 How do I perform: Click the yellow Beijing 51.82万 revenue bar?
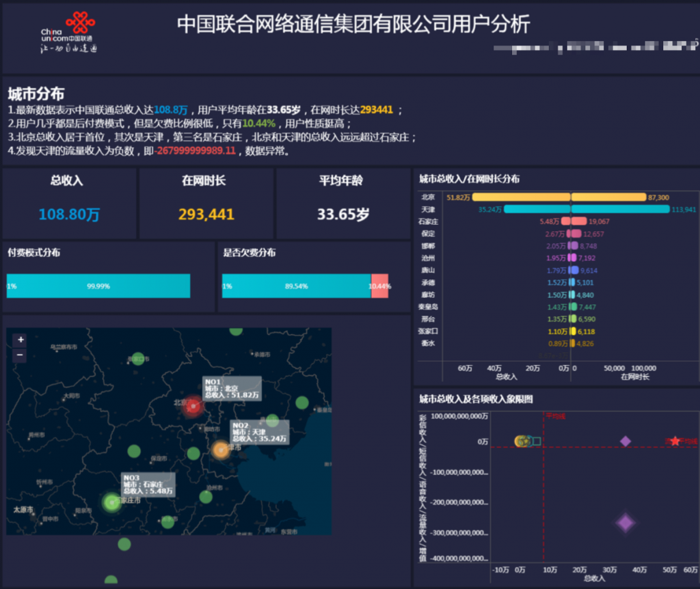click(521, 197)
